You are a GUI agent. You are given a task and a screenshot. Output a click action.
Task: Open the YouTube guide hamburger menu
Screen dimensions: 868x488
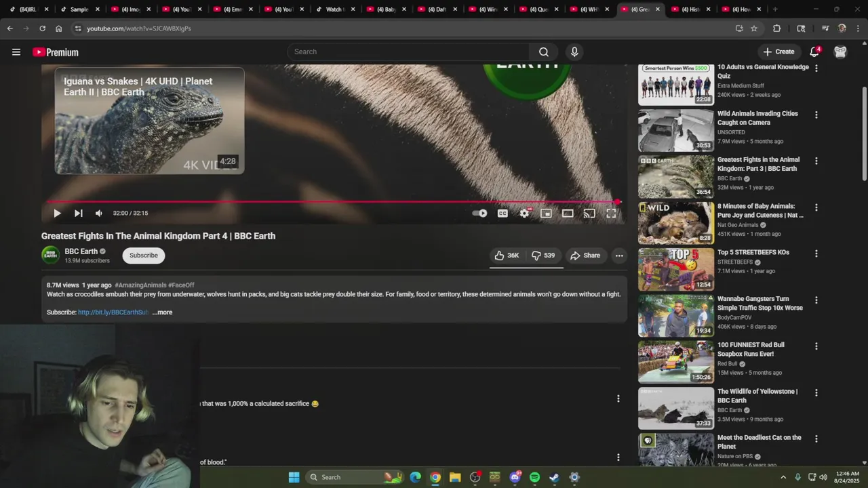pos(16,52)
